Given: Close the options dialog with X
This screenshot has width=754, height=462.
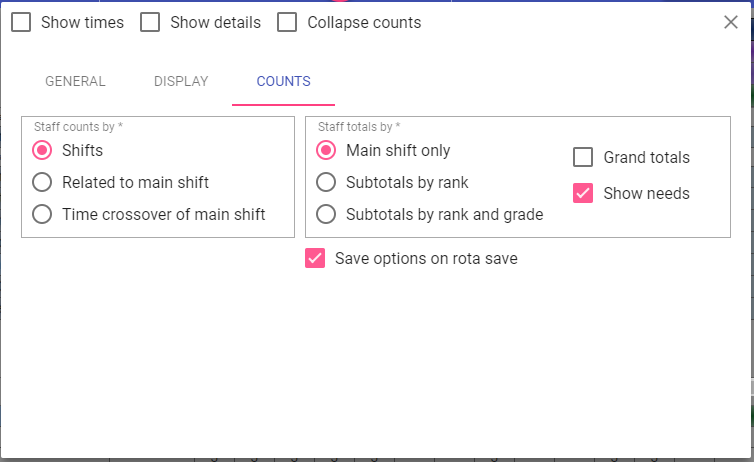Looking at the screenshot, I should [x=731, y=22].
